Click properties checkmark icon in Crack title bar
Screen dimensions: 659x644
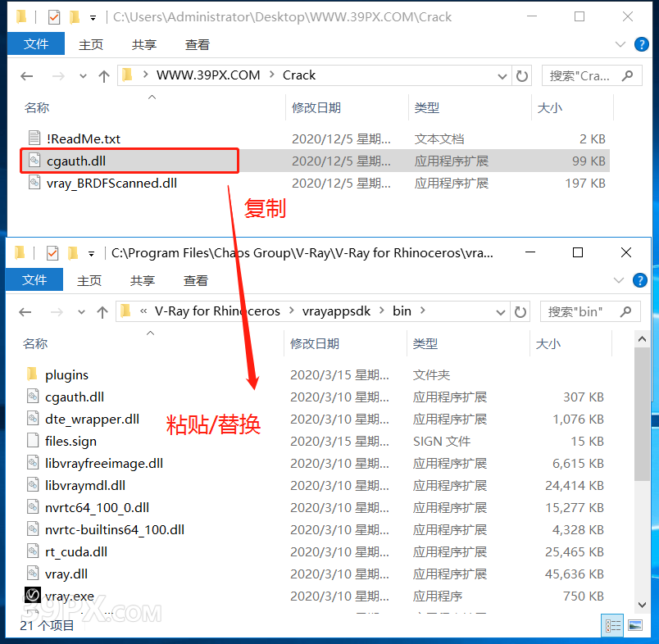pos(54,16)
